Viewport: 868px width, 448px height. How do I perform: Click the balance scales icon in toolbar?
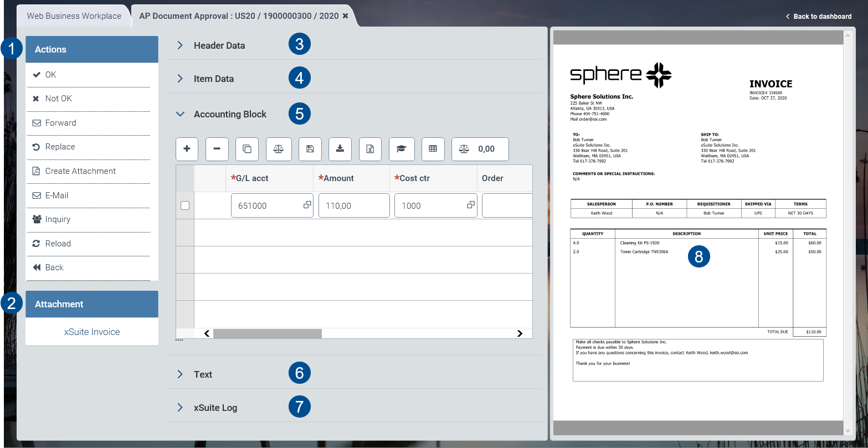[279, 149]
